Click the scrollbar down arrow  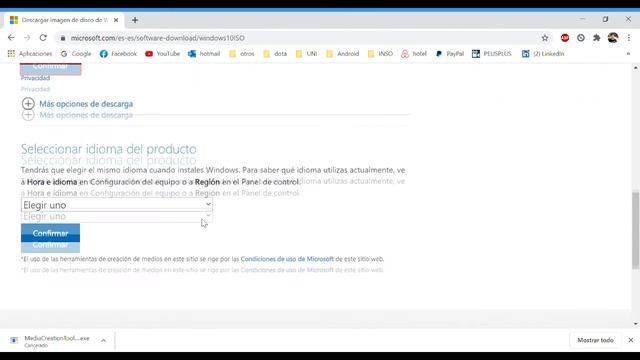pyautogui.click(x=636, y=324)
